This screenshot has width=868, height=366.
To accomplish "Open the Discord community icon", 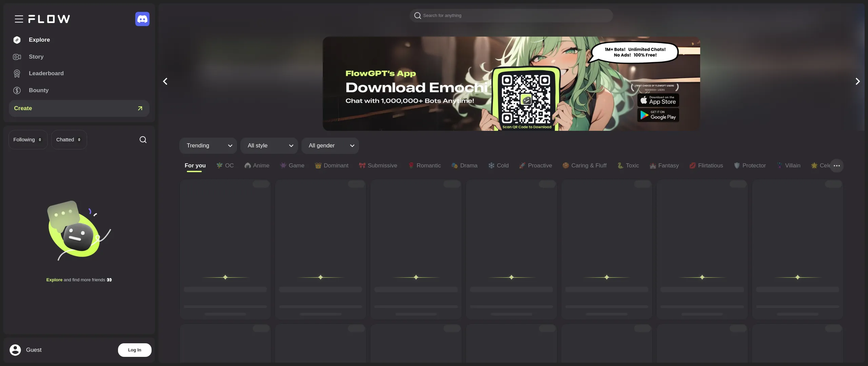I will [142, 19].
